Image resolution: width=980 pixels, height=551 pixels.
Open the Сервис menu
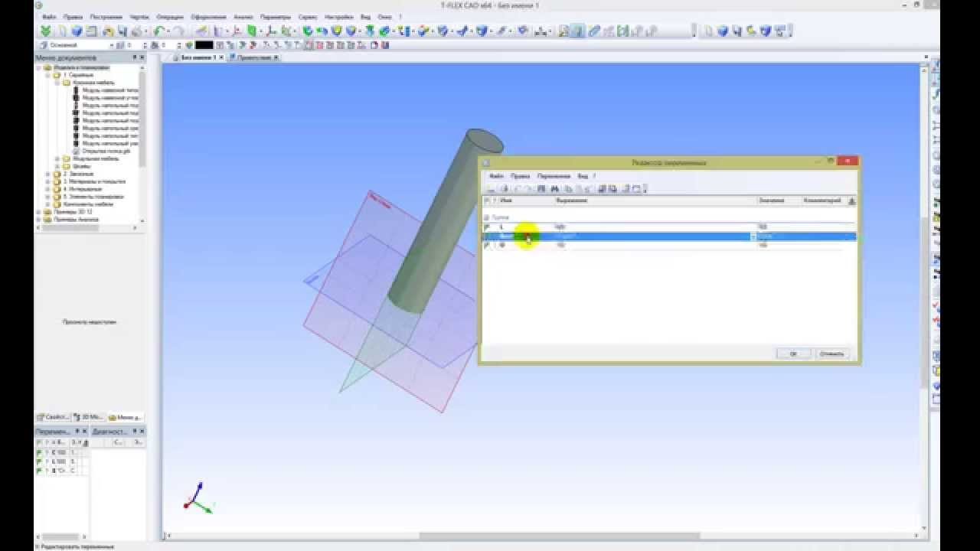coord(308,16)
